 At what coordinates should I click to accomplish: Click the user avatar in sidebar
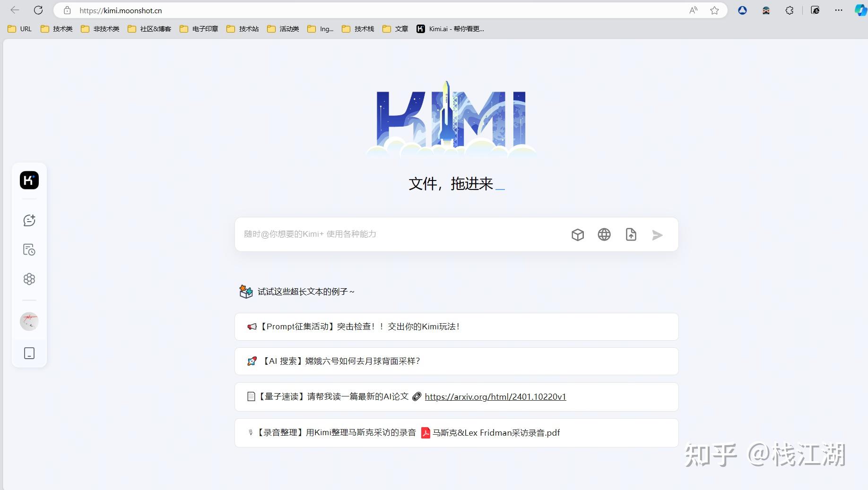(x=29, y=321)
